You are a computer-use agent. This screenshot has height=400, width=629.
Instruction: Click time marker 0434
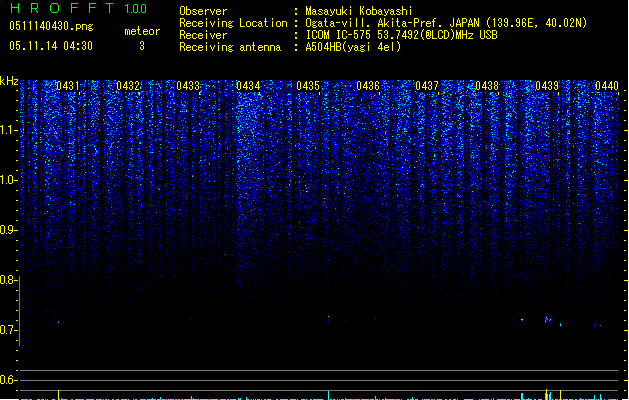coord(248,86)
